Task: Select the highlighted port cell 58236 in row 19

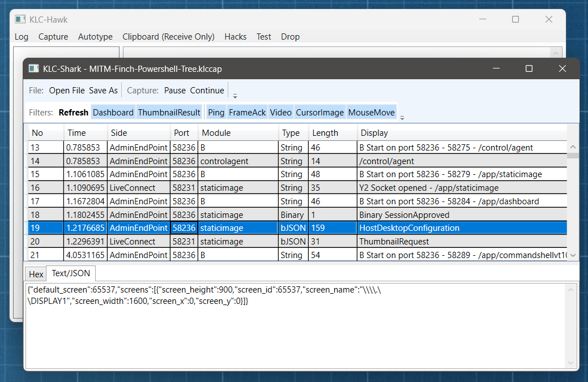Action: [184, 228]
